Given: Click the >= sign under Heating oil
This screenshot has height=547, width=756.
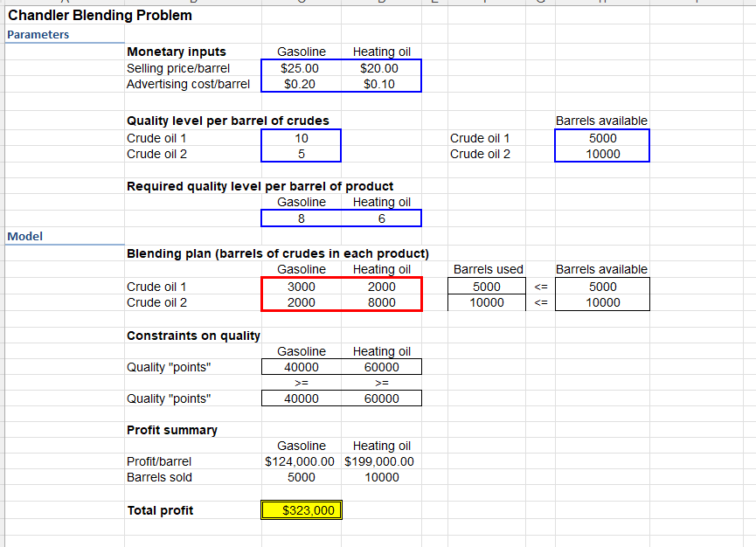Looking at the screenshot, I should point(381,383).
